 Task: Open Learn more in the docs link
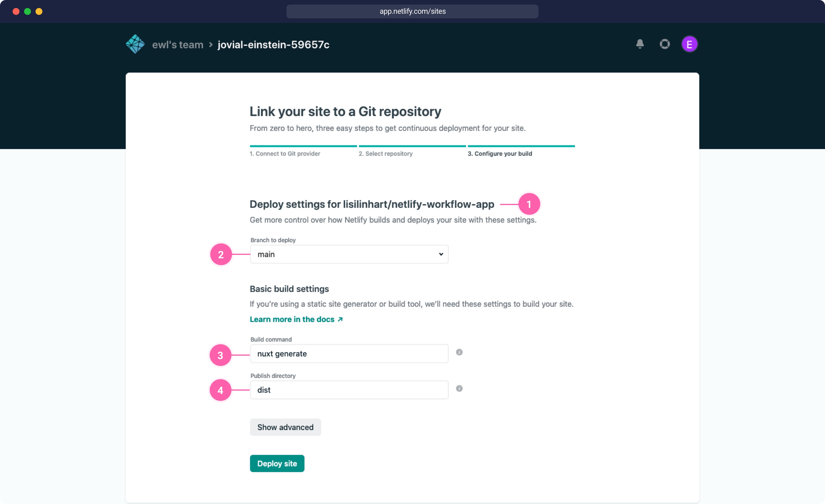[296, 319]
